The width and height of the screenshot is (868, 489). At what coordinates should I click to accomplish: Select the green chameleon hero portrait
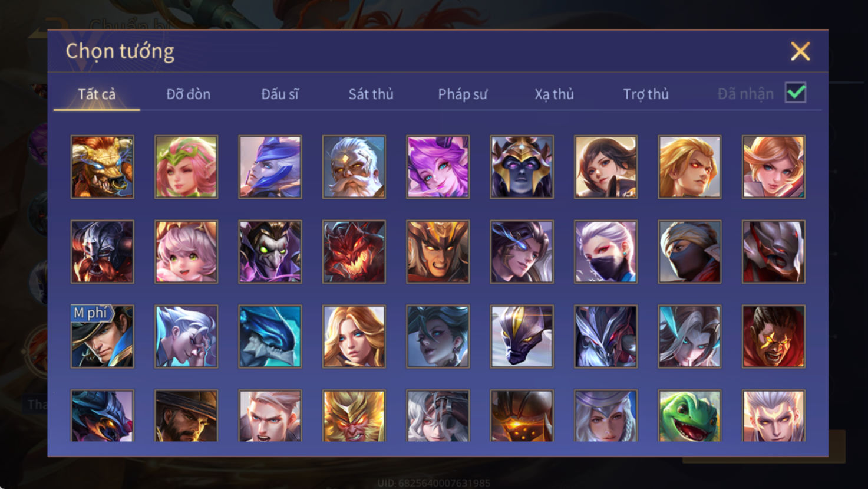(689, 416)
